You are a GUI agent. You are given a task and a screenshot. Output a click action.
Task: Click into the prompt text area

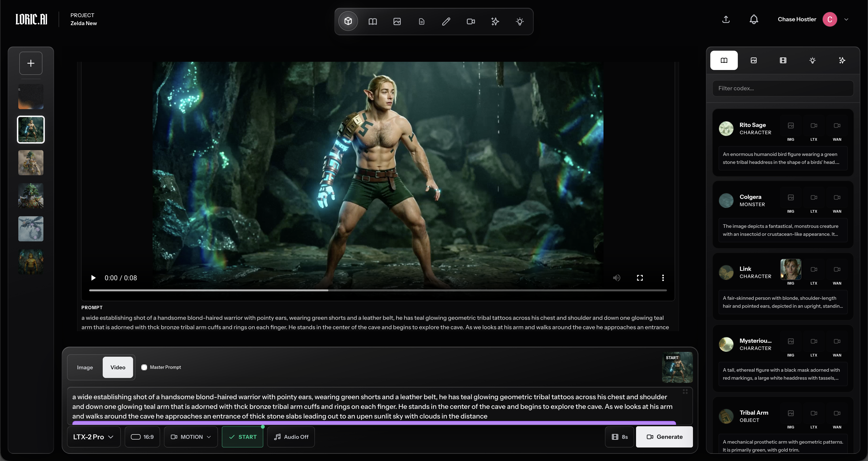tap(380, 406)
